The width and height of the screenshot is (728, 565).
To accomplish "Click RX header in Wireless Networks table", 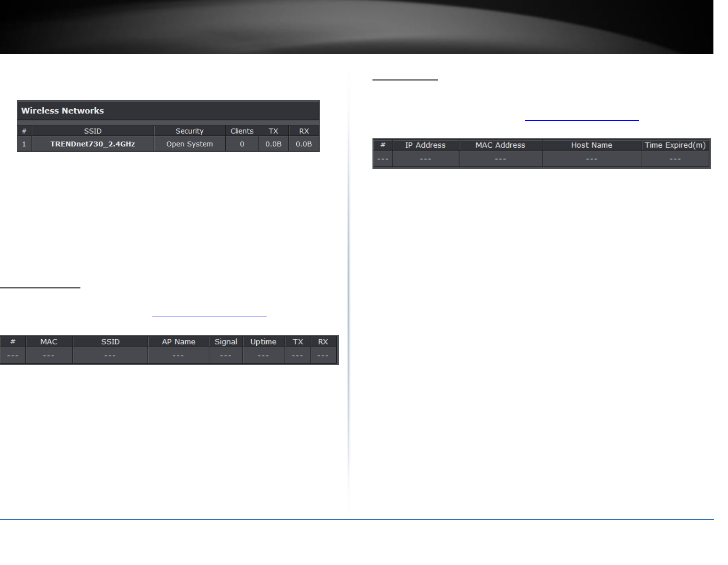I will (x=304, y=131).
